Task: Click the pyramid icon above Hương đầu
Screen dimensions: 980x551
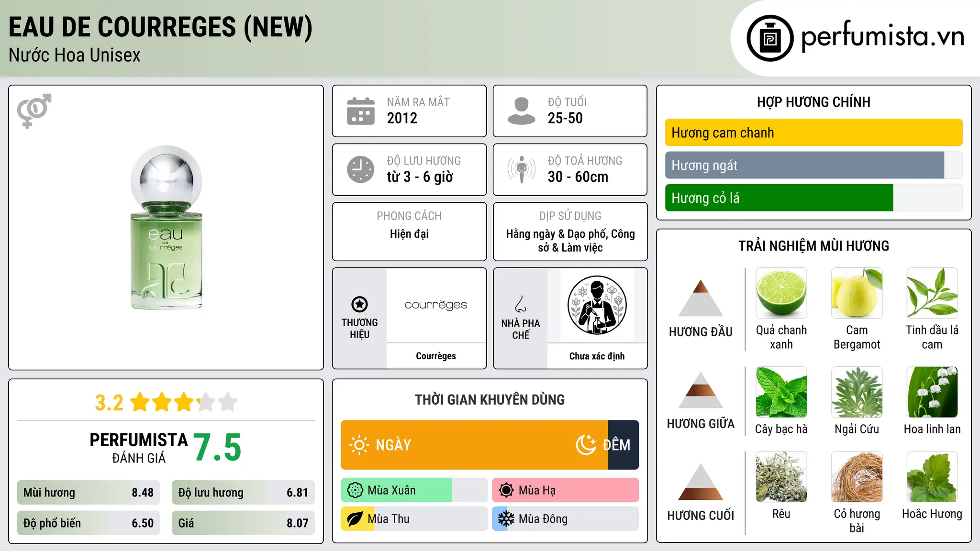Action: [x=701, y=298]
